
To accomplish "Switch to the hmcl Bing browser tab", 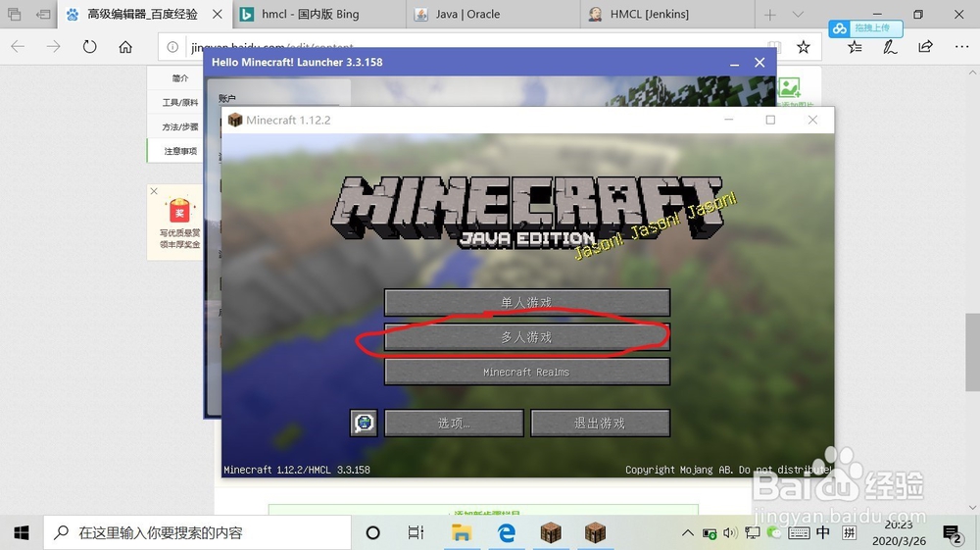I will (318, 14).
